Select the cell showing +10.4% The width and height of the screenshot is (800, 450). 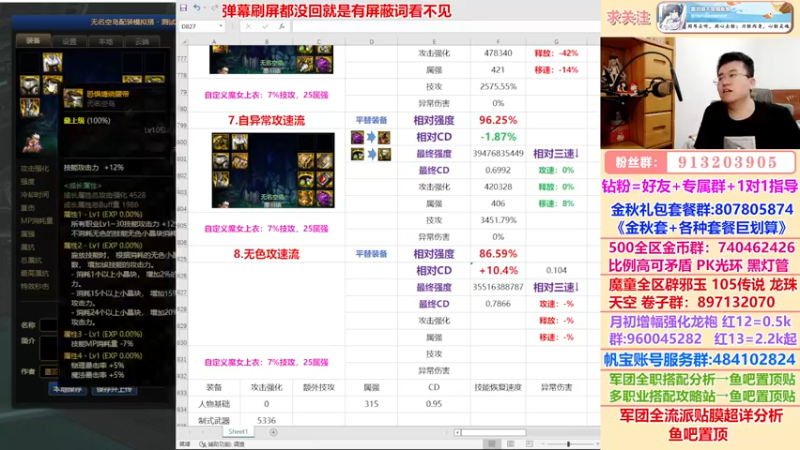[x=497, y=270]
